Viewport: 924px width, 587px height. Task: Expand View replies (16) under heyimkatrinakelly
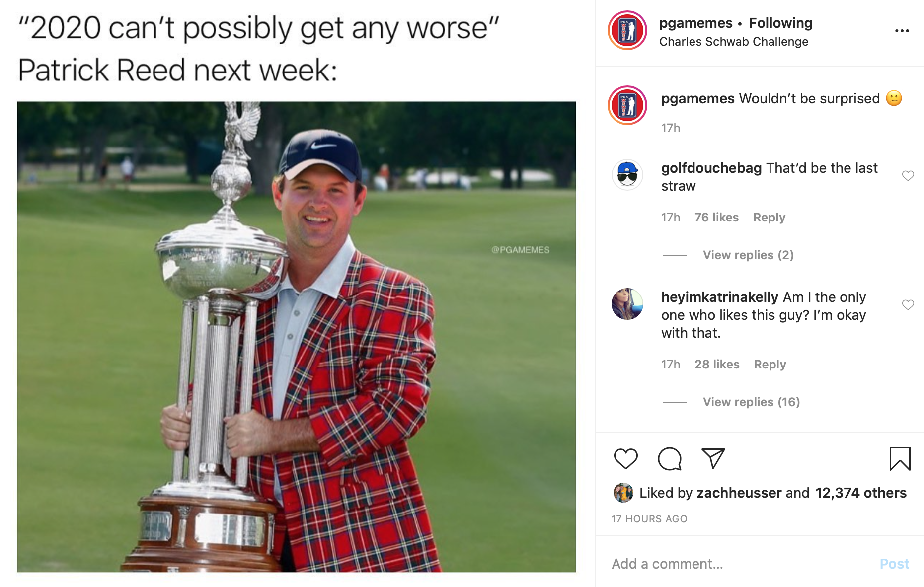[x=751, y=402]
